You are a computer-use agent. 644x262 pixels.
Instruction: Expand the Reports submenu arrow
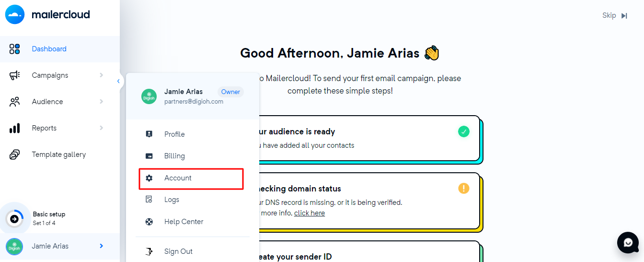(x=101, y=128)
